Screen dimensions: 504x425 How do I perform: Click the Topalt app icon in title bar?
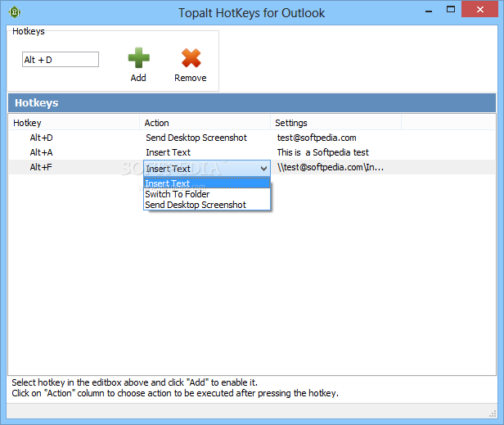click(15, 12)
